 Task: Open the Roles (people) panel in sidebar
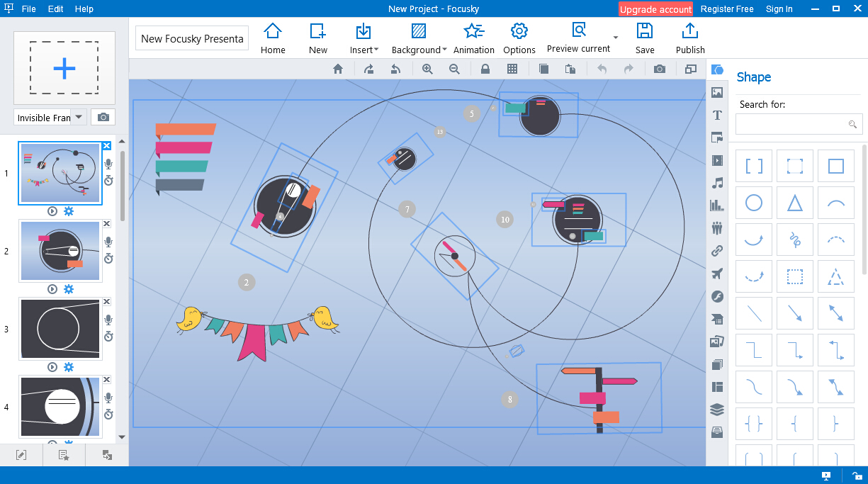pos(717,228)
